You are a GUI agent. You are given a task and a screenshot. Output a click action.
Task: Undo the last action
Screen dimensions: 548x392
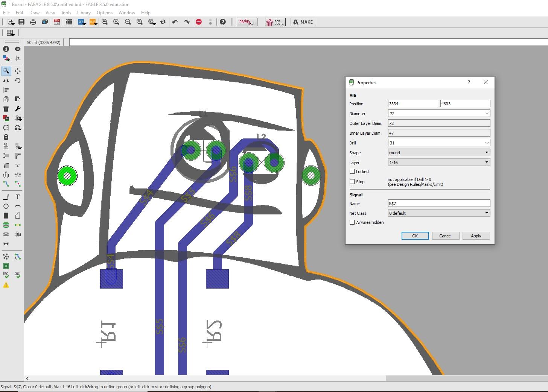point(175,22)
